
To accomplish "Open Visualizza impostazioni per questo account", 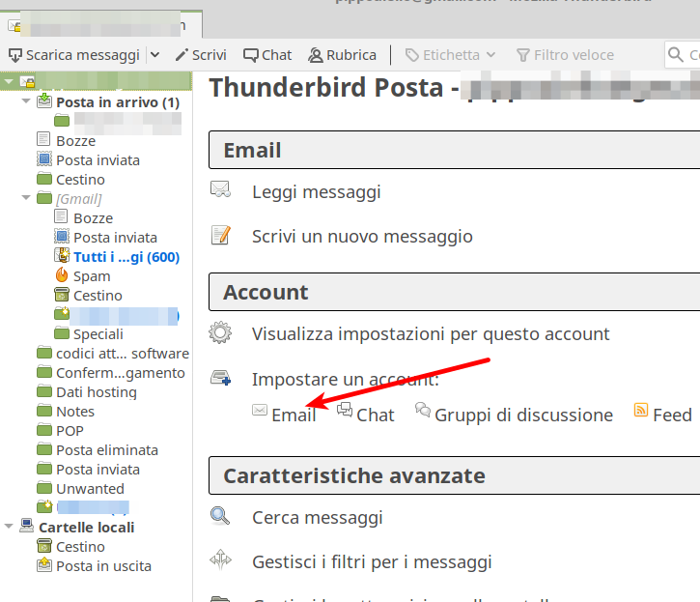I will pos(431,333).
